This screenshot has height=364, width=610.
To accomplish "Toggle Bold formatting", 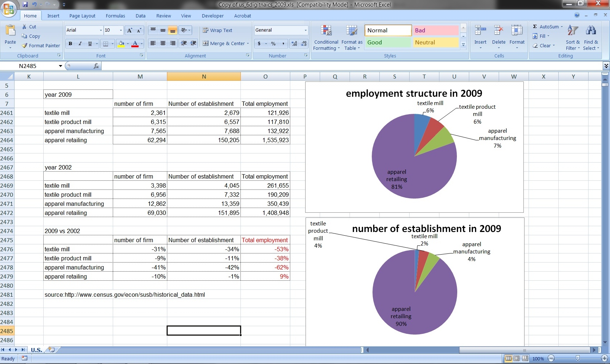I will 70,44.
